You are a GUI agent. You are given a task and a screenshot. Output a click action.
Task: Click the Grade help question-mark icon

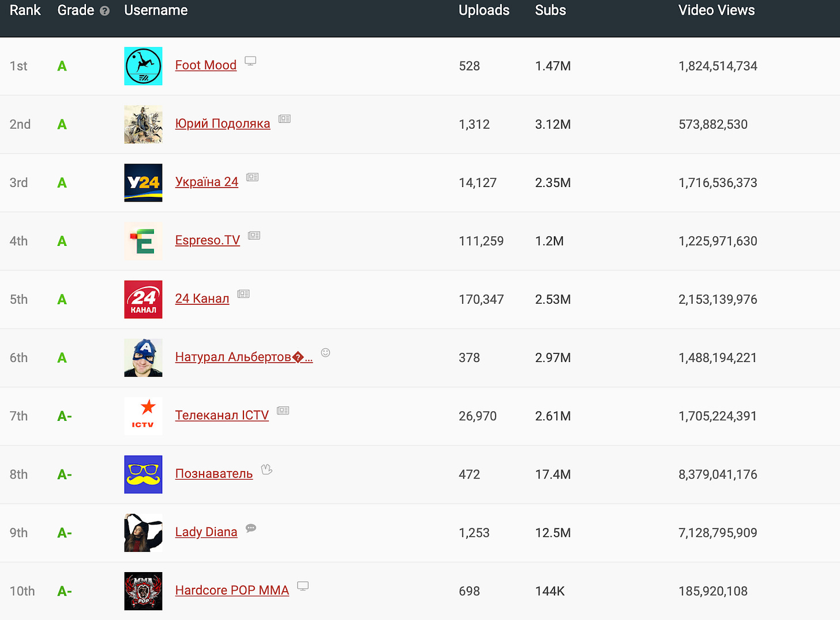[104, 11]
